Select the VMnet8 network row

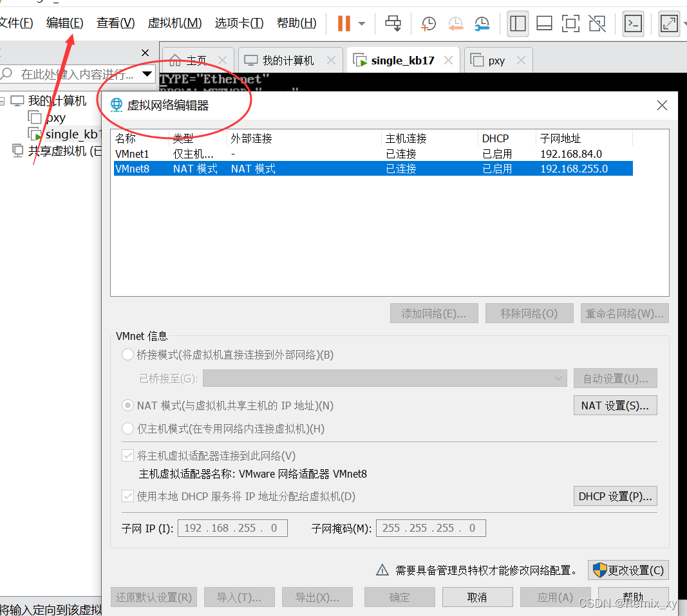(x=373, y=169)
